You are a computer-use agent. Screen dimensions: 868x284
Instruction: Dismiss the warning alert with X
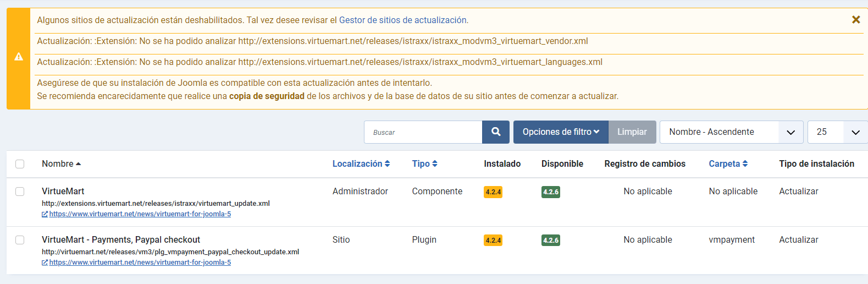point(856,20)
